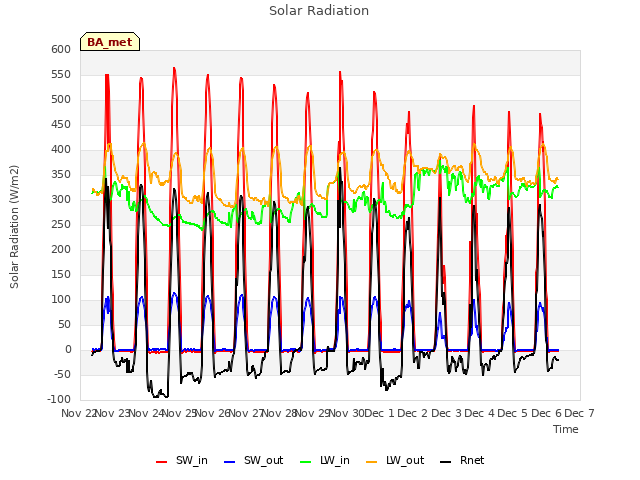Click the green LW_in legend swatch
This screenshot has width=640, height=480.
306,462
